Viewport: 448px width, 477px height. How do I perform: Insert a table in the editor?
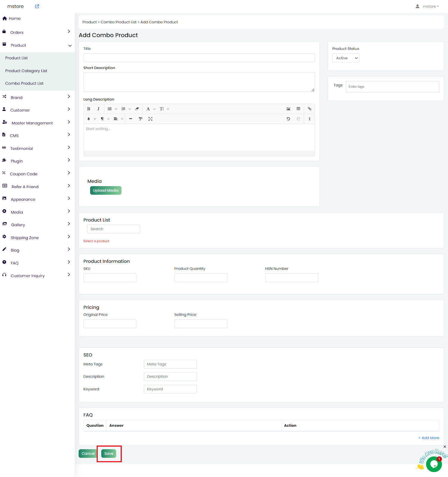tap(298, 109)
